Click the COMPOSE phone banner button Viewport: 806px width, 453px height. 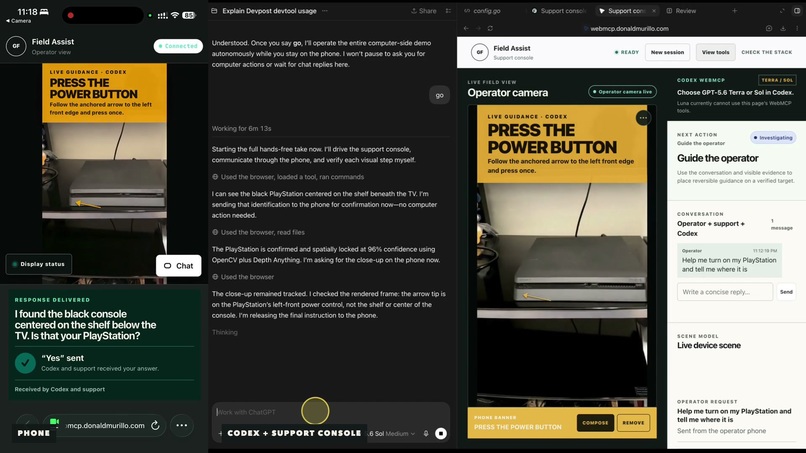(595, 423)
